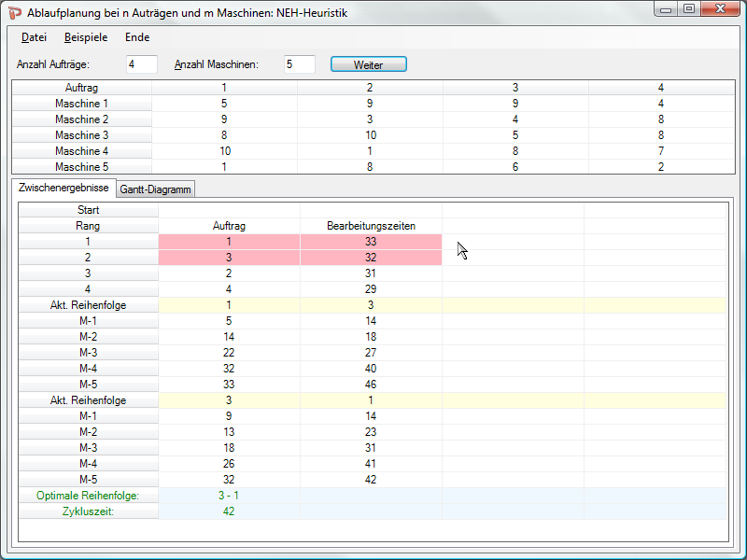This screenshot has height=560, width=747.
Task: Select the pink cell with value 33
Action: click(371, 242)
